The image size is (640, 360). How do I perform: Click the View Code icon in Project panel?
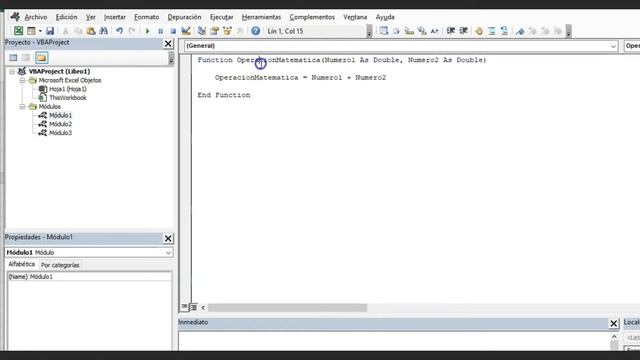13,58
